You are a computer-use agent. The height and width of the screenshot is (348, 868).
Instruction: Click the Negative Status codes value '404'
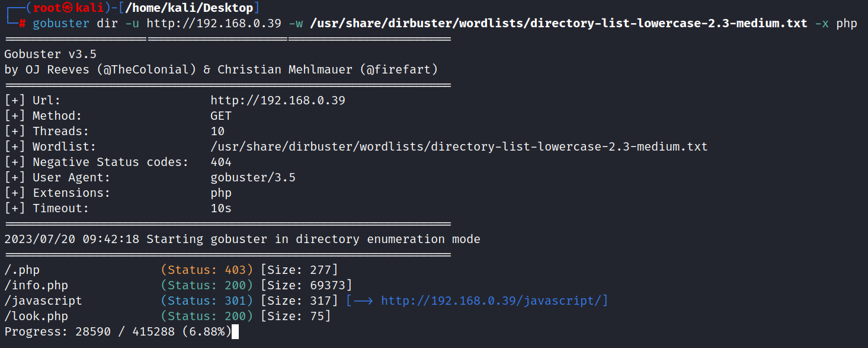point(221,162)
